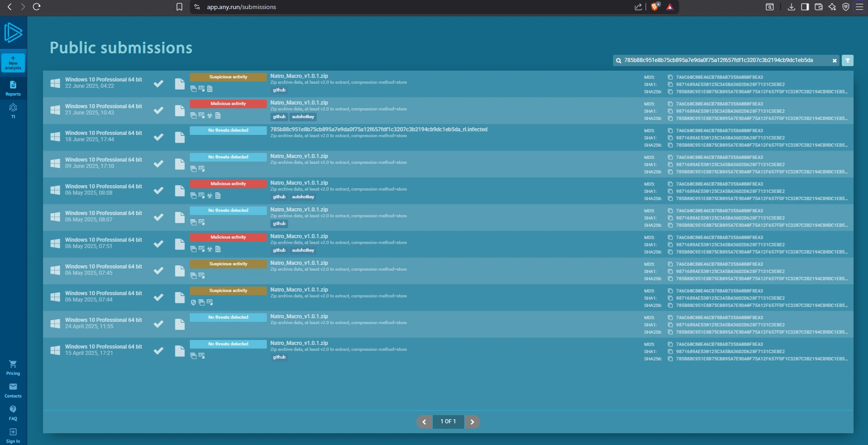Viewport: 868px width, 445px height.
Task: Click the '1 OF 1' page indicator
Action: click(448, 422)
